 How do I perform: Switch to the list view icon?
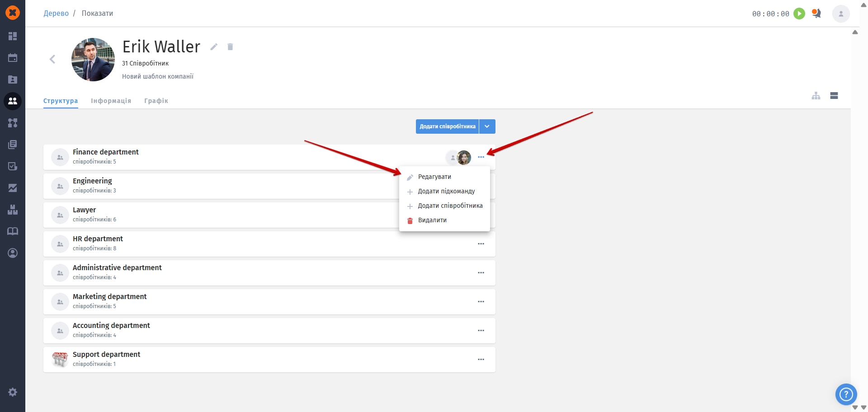(834, 96)
